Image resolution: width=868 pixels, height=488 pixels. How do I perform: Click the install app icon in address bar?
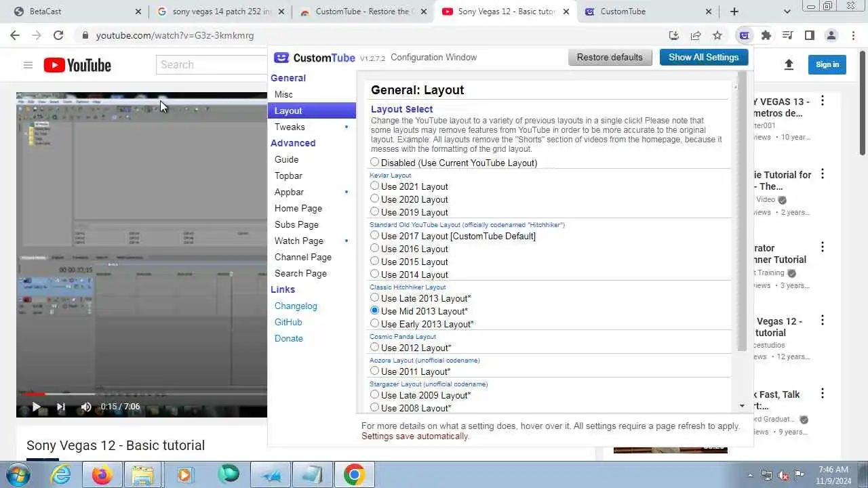673,35
